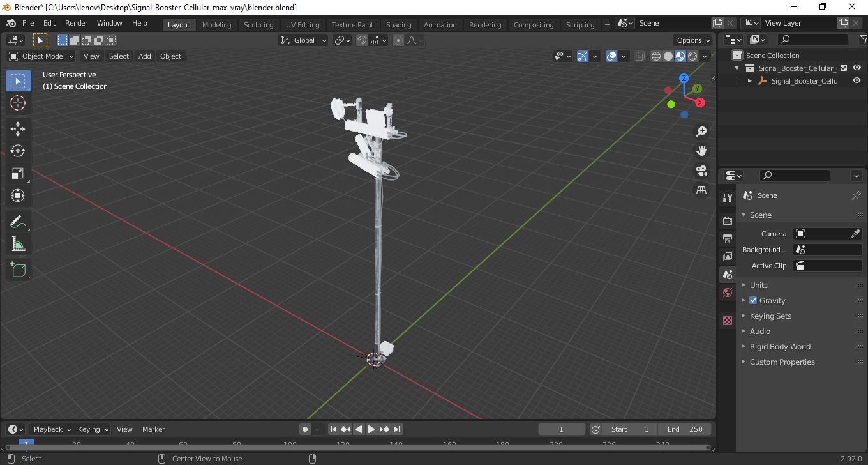Choose the Move tool
Image resolution: width=868 pixels, height=465 pixels.
(x=18, y=129)
